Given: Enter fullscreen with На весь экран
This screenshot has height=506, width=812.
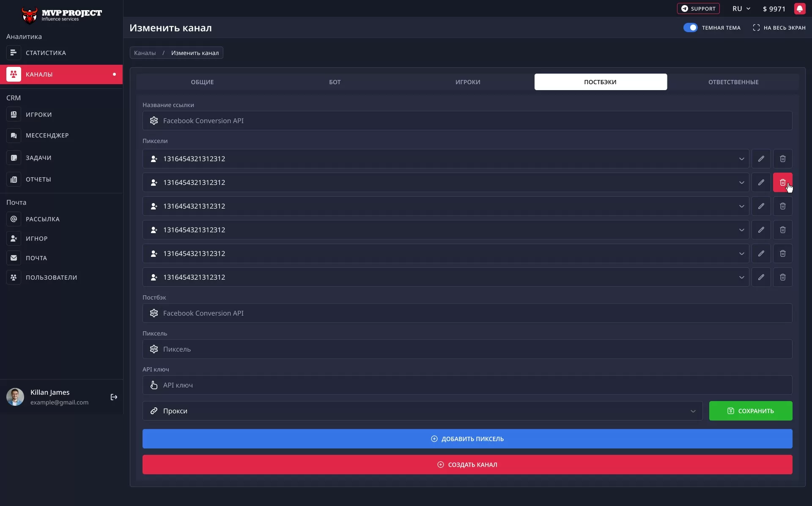Looking at the screenshot, I should point(779,27).
